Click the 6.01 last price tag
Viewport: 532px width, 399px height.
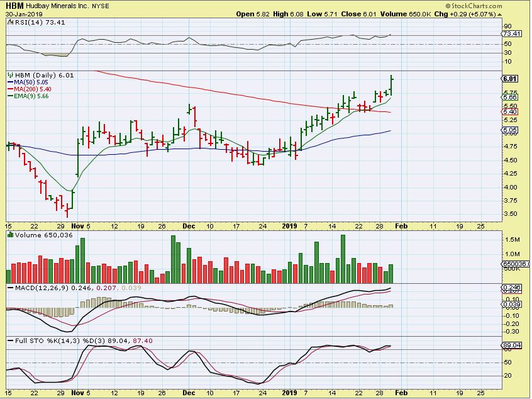pyautogui.click(x=510, y=79)
